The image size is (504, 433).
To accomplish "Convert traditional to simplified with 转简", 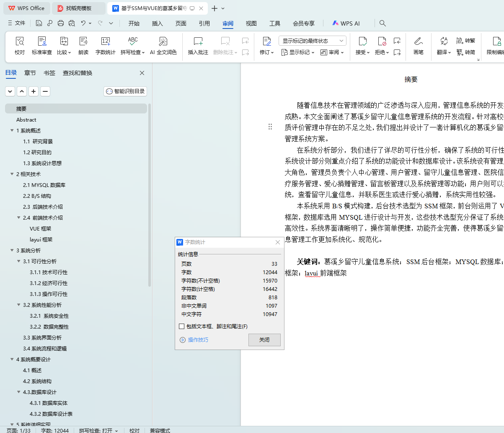I will (465, 52).
